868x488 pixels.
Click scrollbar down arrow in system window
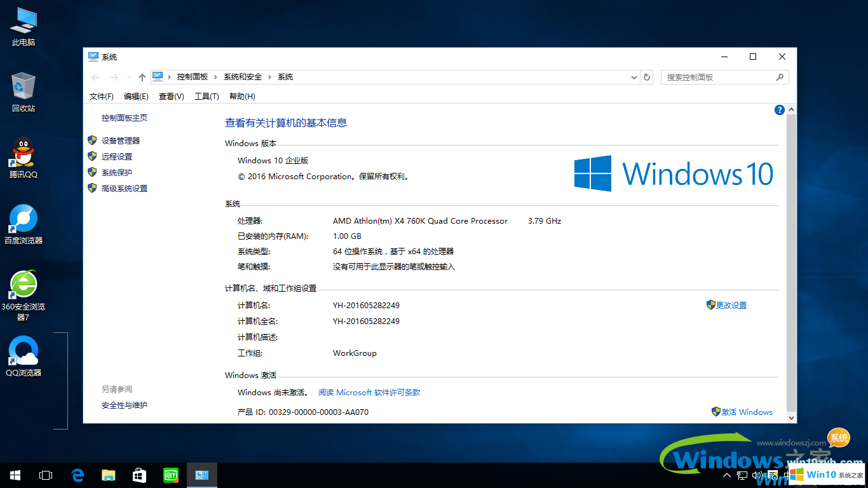(x=791, y=418)
